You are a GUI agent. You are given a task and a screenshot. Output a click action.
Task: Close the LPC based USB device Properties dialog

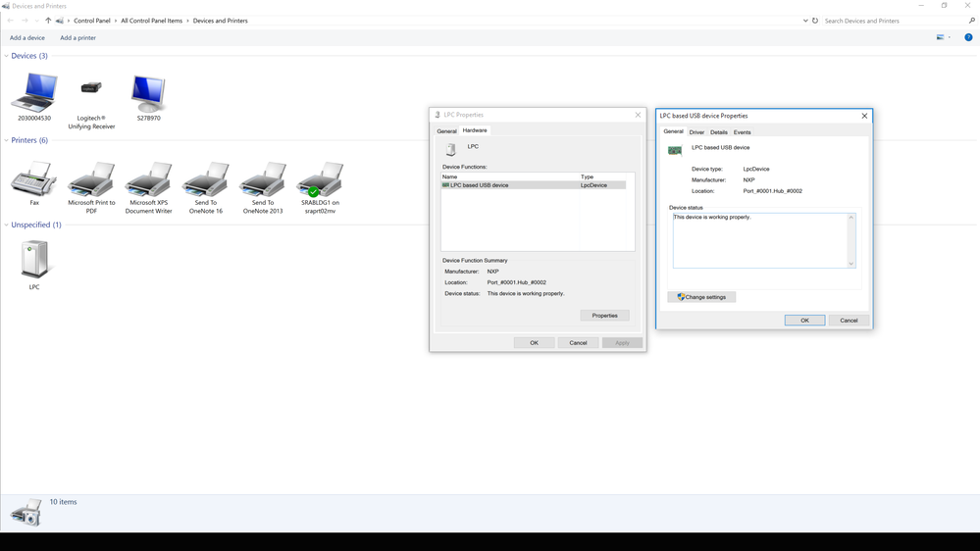click(864, 116)
